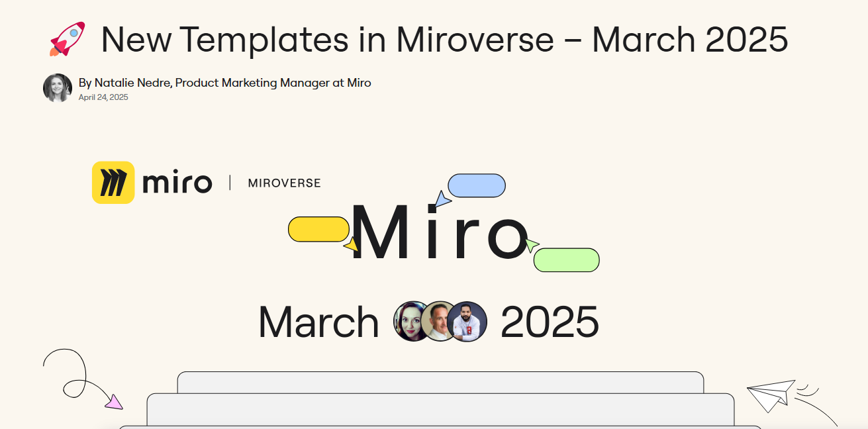Click the rocket emoji beside the title
Image resolution: width=868 pixels, height=429 pixels.
coord(68,39)
